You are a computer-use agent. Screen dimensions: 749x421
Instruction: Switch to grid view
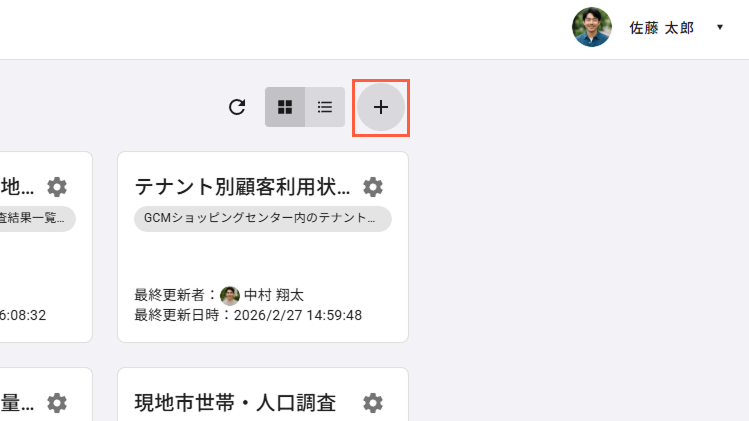tap(285, 107)
